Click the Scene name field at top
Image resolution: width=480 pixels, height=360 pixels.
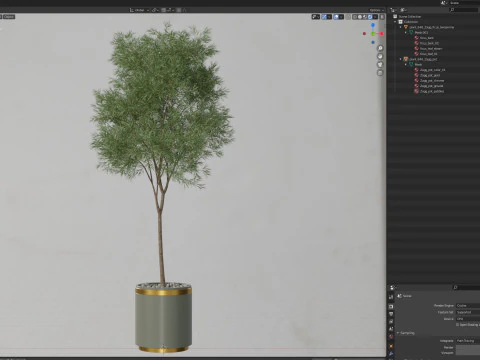pos(464,3)
